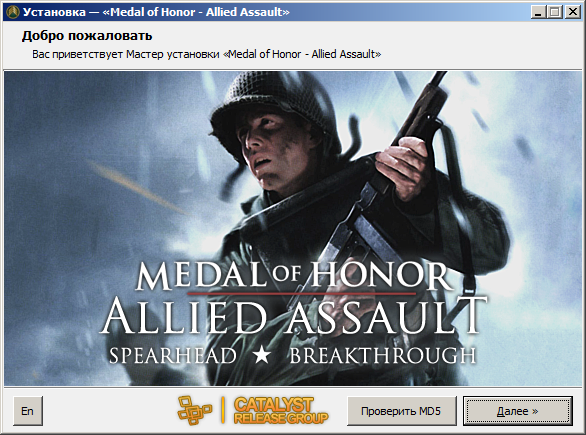Click the Добро пожаловать heading
Viewport: 586px width, 435px height.
pyautogui.click(x=87, y=36)
